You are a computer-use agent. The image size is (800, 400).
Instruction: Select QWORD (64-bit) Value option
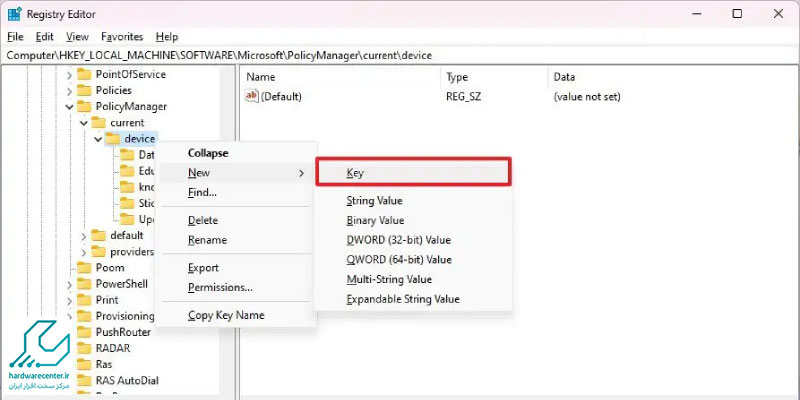(413, 260)
